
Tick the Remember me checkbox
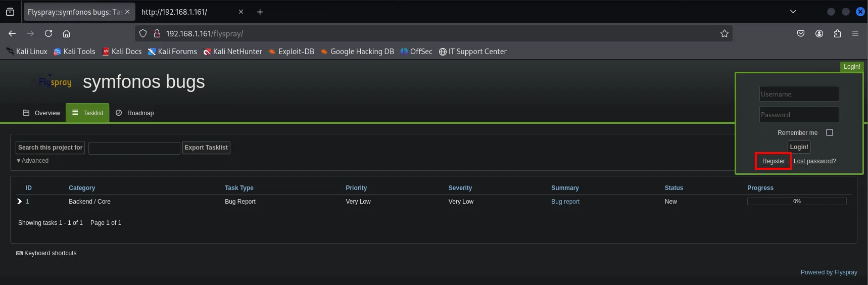pos(829,132)
